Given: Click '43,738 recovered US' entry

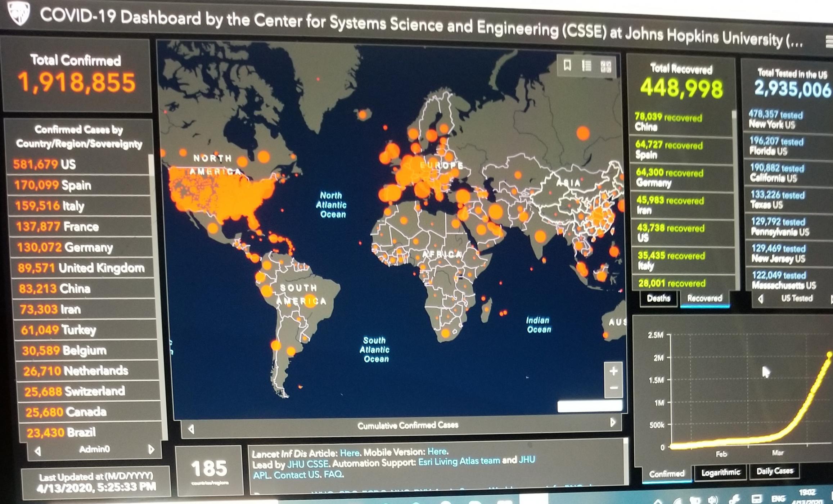Looking at the screenshot, I should pos(684,233).
